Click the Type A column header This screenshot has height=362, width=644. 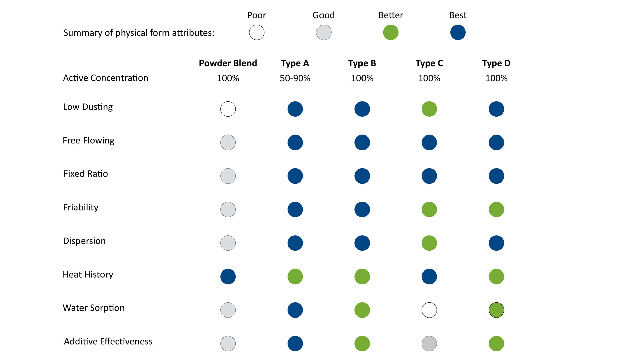(x=295, y=63)
